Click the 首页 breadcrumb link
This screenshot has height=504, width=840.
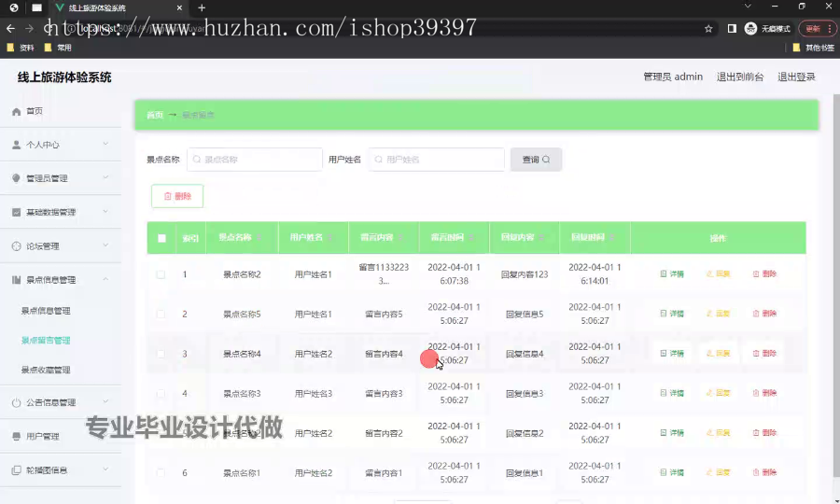[x=155, y=115]
